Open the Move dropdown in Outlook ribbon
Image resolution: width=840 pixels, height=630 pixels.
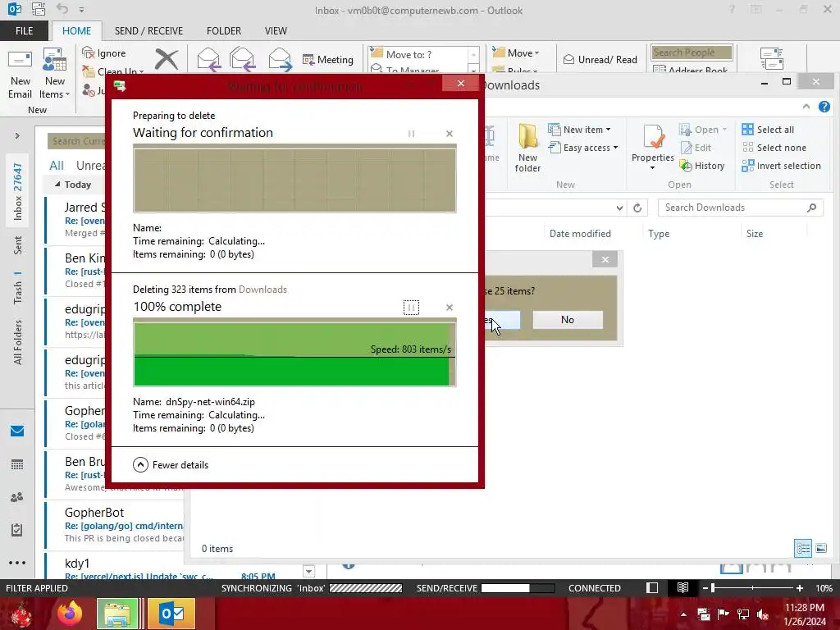pos(516,53)
